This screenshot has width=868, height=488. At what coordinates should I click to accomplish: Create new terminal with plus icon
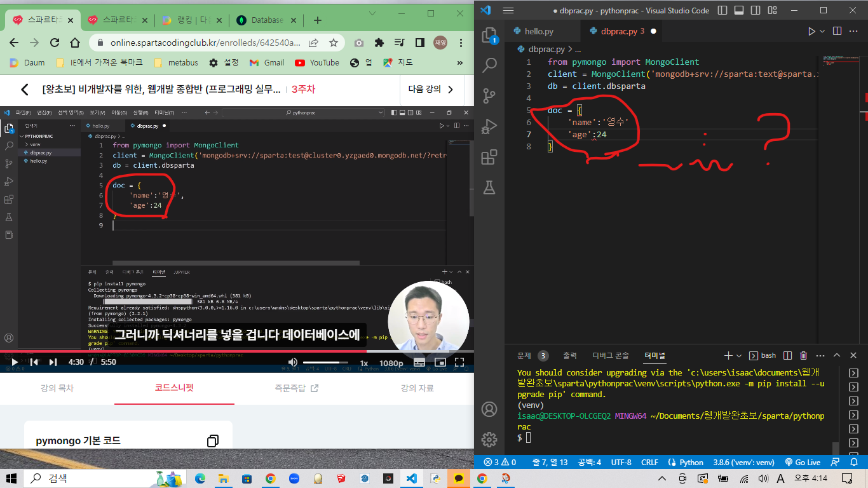pos(728,356)
